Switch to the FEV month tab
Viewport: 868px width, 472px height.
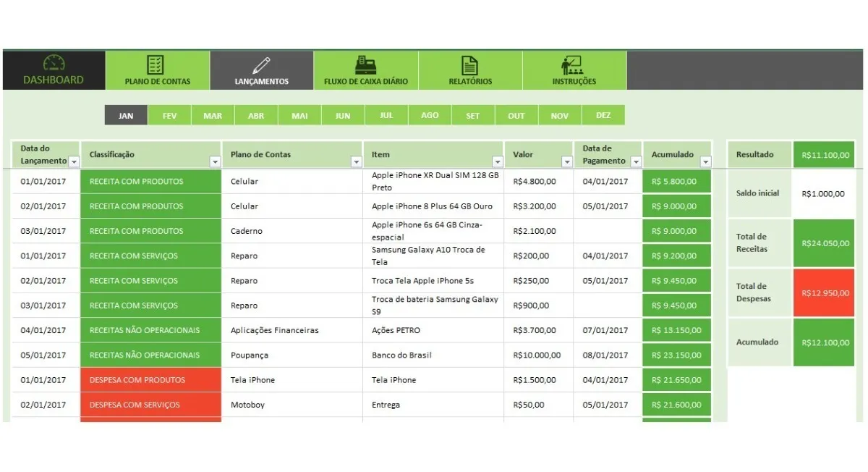tap(169, 116)
